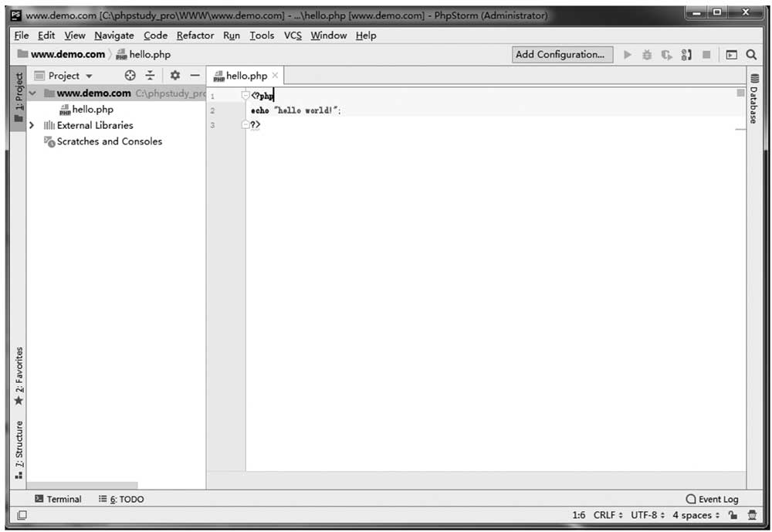The height and width of the screenshot is (532, 772).
Task: Click the inspector hat icon in status bar
Action: (752, 515)
